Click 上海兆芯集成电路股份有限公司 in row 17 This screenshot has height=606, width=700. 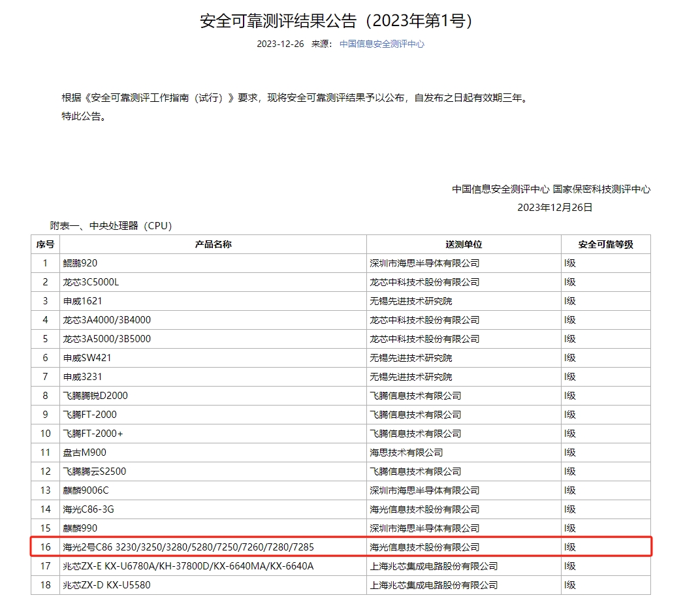click(434, 566)
